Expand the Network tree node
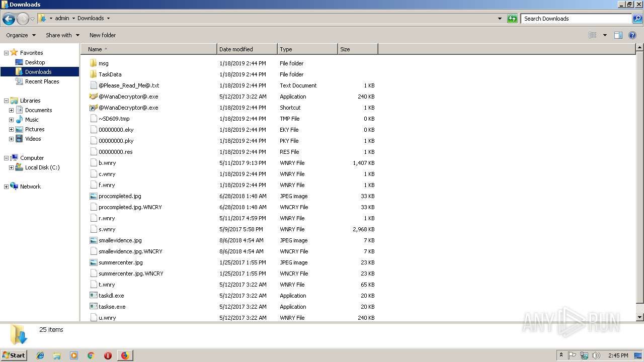 pyautogui.click(x=6, y=187)
